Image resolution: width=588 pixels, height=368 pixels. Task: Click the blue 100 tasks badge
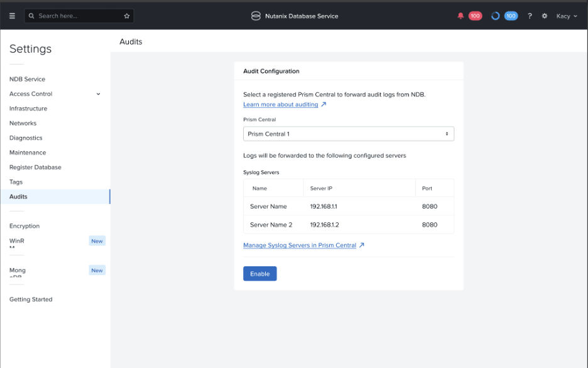511,16
